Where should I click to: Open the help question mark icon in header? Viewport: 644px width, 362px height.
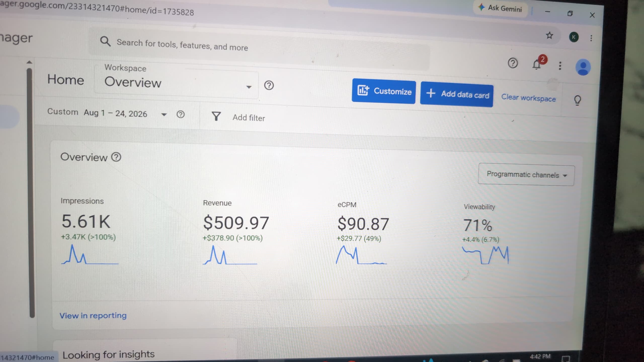[513, 63]
